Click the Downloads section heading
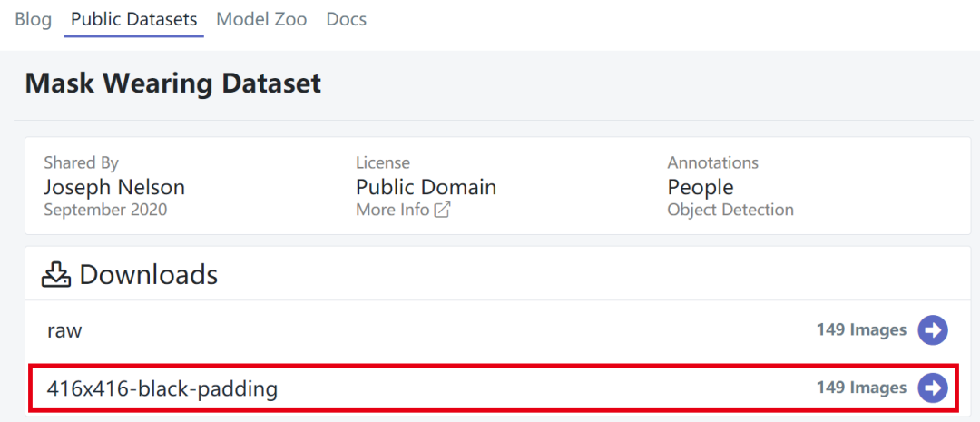This screenshot has width=980, height=422. tap(148, 274)
